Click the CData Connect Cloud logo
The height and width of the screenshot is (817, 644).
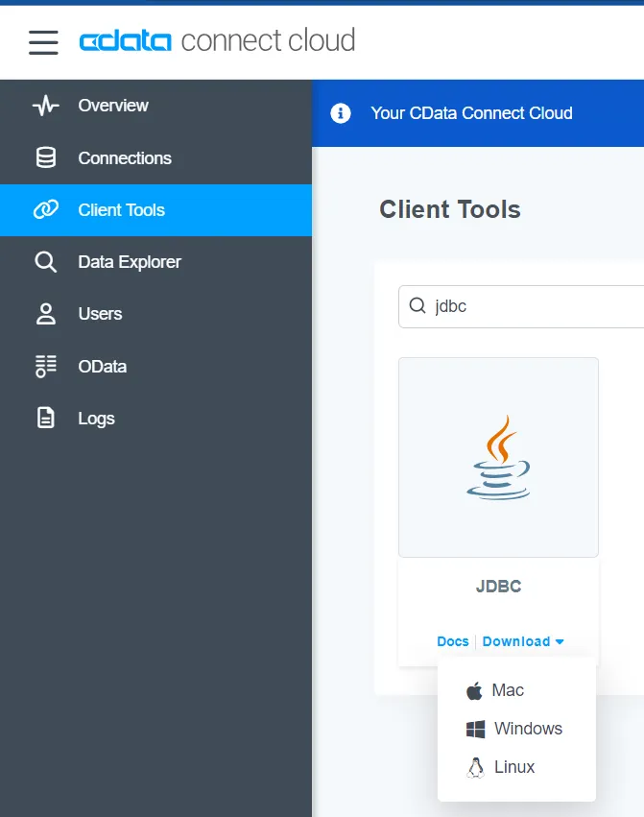217,41
